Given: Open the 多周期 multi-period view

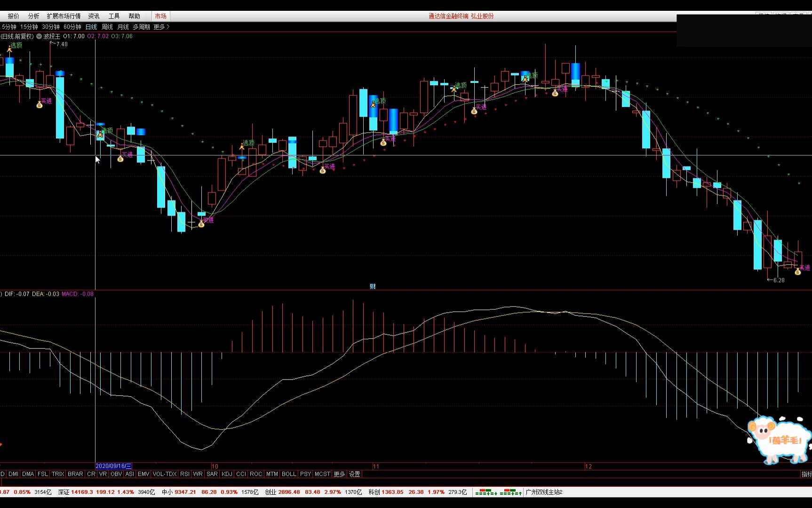Looking at the screenshot, I should point(141,27).
